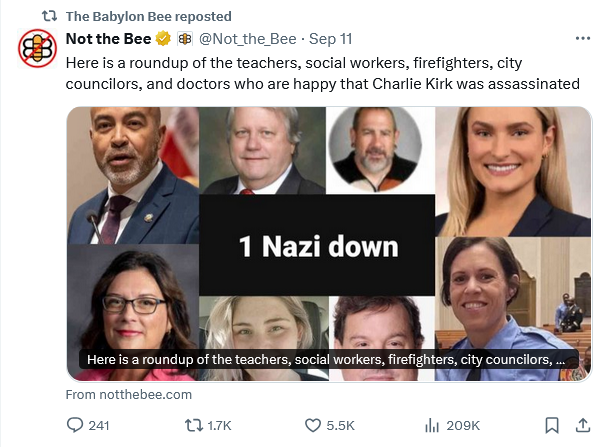Click the gold verified badge
The width and height of the screenshot is (608, 447).
click(162, 39)
